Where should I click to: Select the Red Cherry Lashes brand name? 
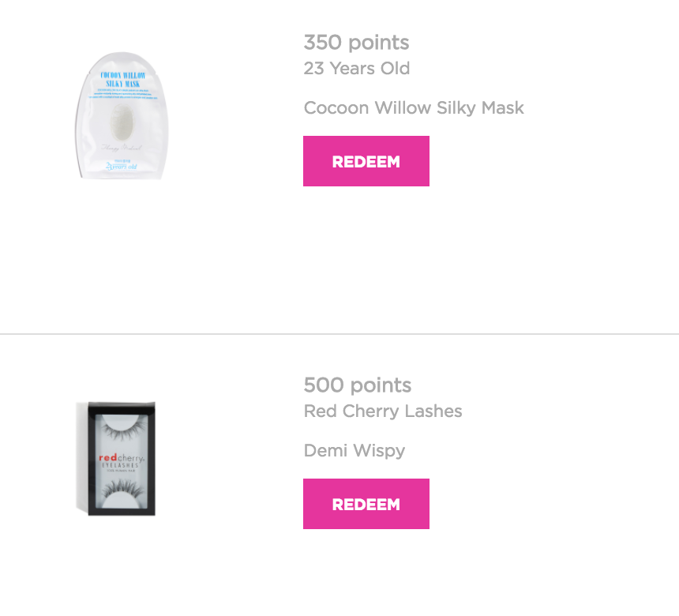(383, 411)
